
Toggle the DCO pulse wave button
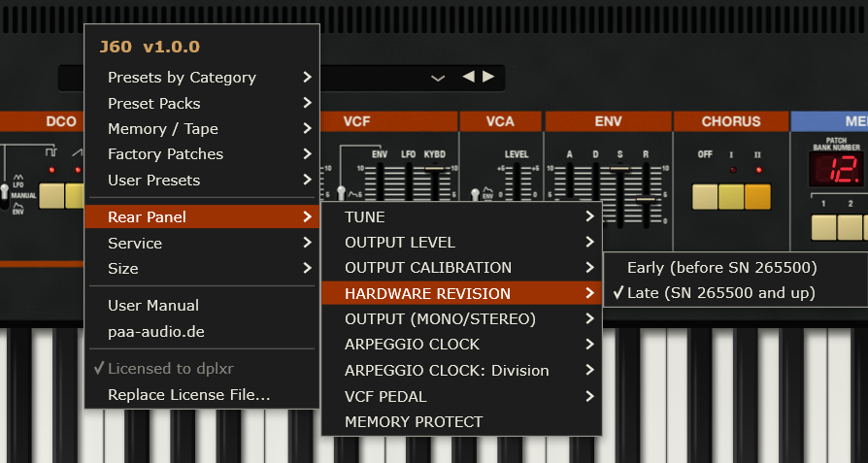tap(51, 196)
